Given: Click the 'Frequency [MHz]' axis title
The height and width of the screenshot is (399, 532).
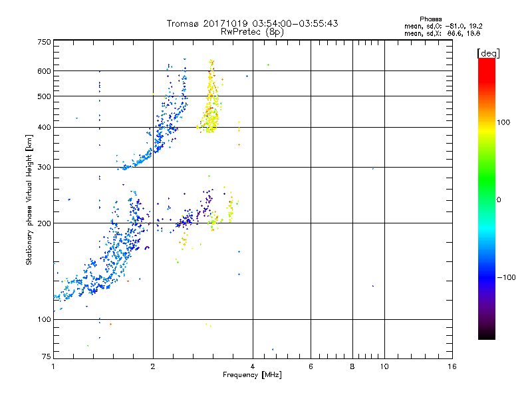Looking at the screenshot, I should click(252, 375).
